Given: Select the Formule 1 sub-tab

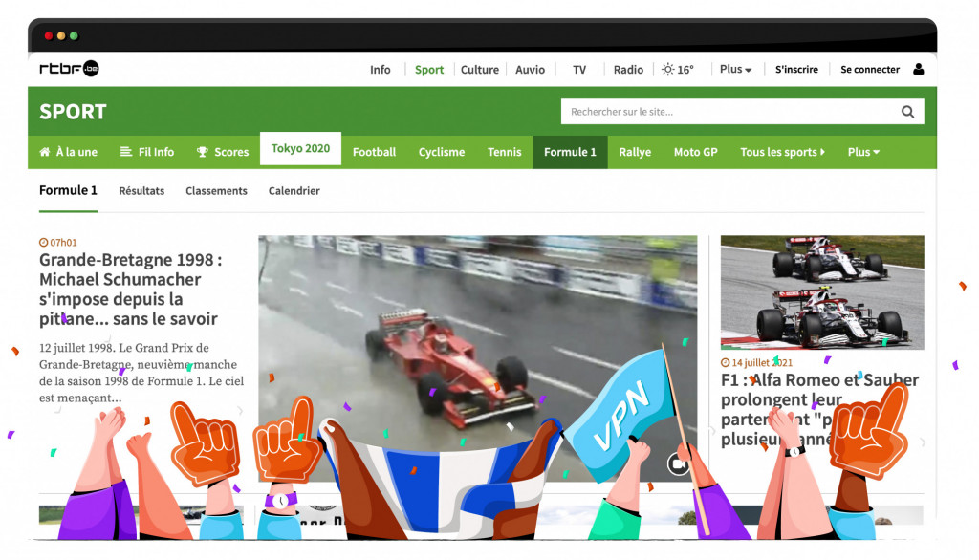Looking at the screenshot, I should [x=68, y=190].
